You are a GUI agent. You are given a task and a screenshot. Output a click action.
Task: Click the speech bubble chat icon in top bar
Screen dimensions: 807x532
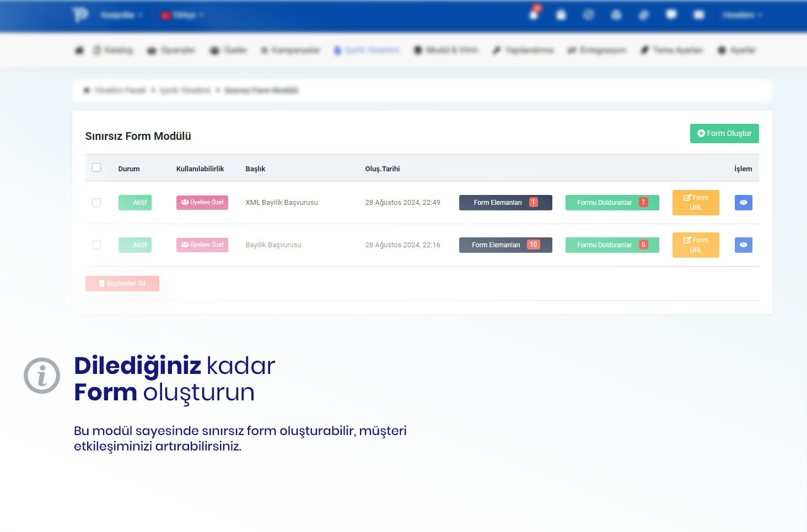pos(671,15)
